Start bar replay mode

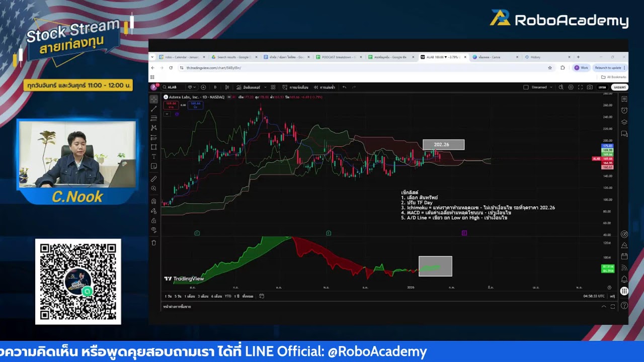pyautogui.click(x=325, y=87)
